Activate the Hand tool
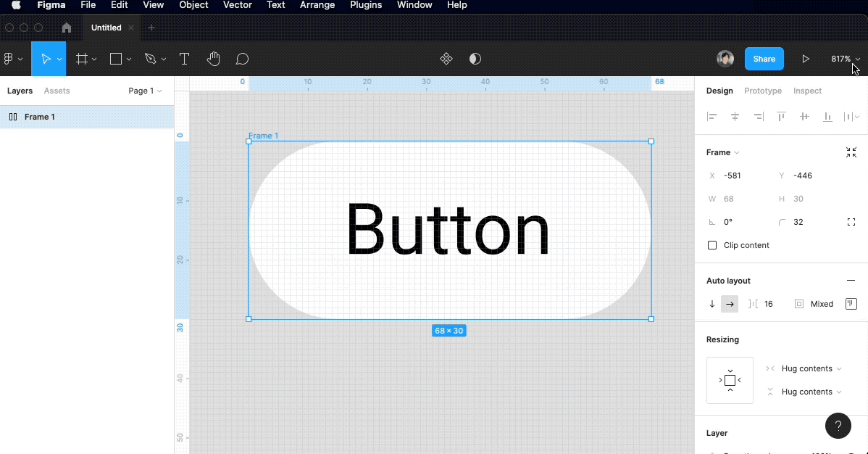Screen dimensions: 868x454 213,59
